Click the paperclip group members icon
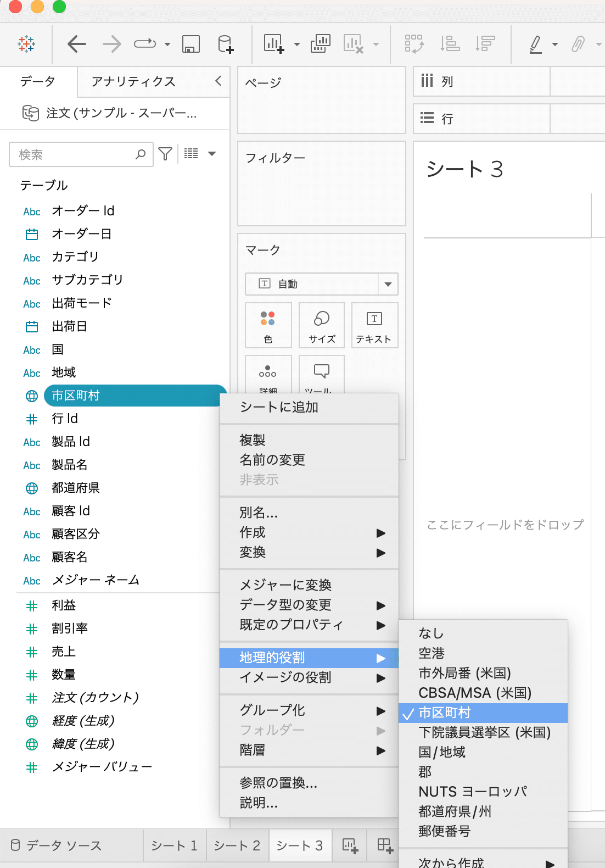This screenshot has height=868, width=605. 578,44
